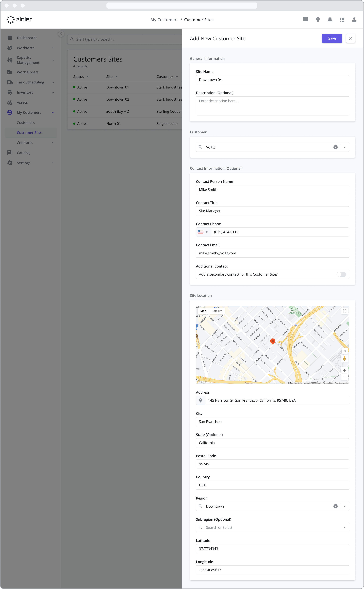
Task: Click the Work Orders sidebar icon
Action: [x=10, y=72]
